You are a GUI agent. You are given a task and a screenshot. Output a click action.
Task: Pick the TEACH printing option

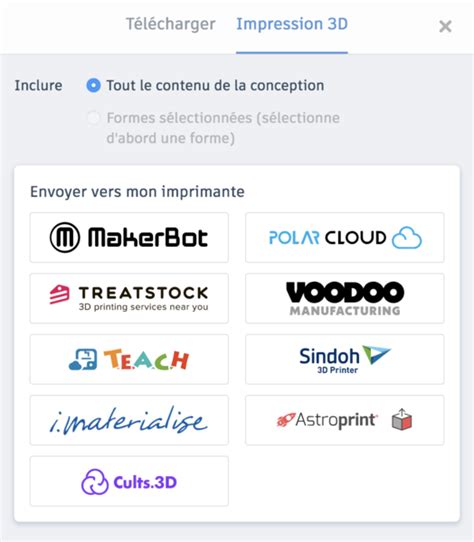pos(129,359)
